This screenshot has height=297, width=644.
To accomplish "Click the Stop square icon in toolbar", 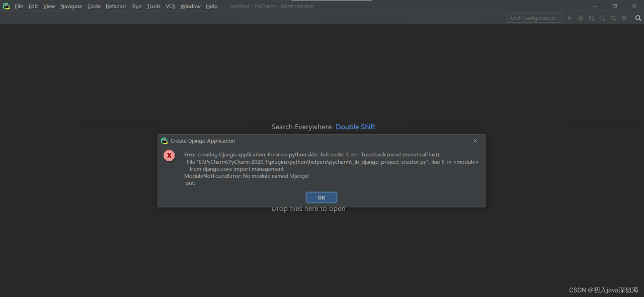I will tap(624, 18).
